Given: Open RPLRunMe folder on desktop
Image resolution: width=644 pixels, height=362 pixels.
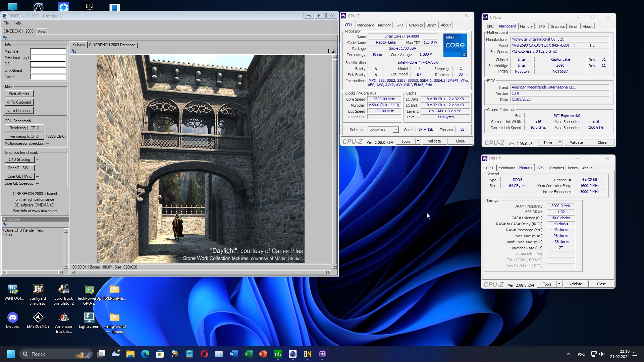Looking at the screenshot, I should tap(115, 292).
